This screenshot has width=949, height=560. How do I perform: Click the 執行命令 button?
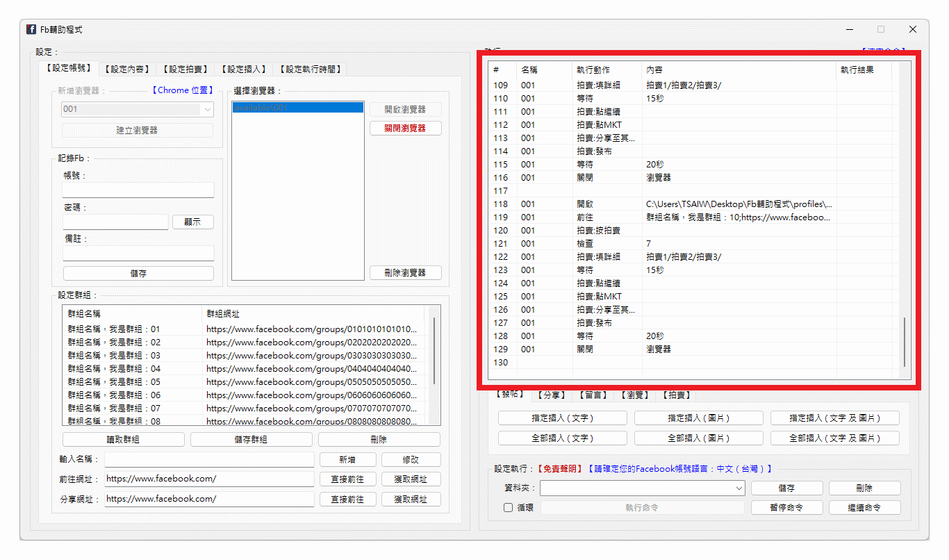click(642, 507)
